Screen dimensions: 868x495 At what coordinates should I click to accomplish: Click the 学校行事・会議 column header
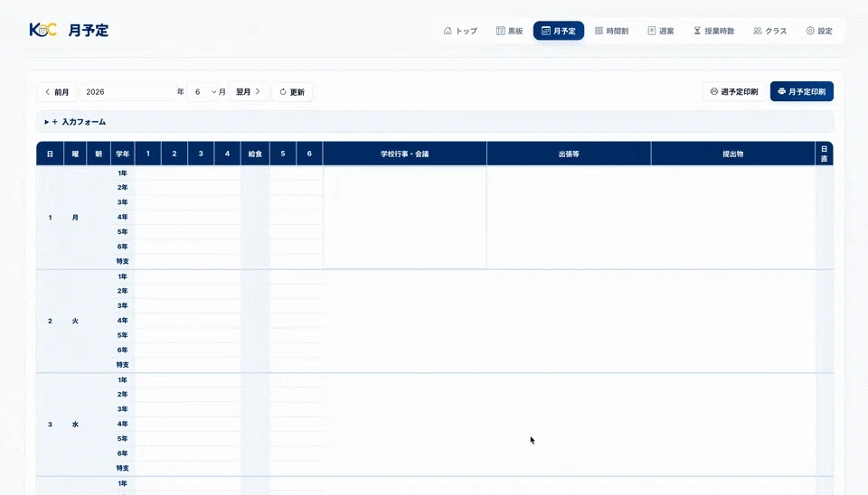point(405,154)
